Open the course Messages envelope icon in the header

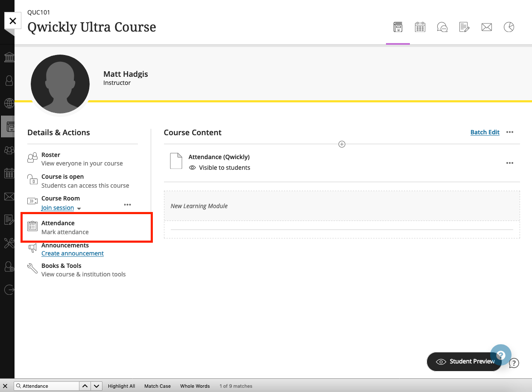[x=487, y=27]
